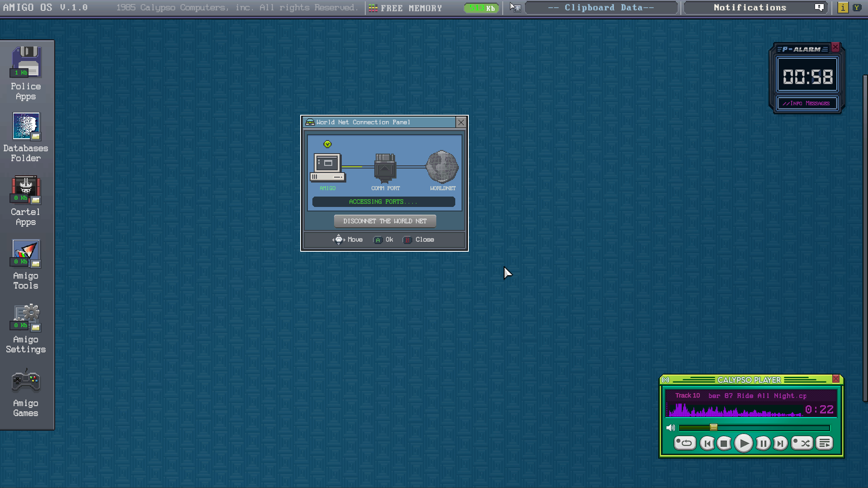Viewport: 868px width, 488px height.
Task: Open the playlist in Calypso Player
Action: (825, 443)
